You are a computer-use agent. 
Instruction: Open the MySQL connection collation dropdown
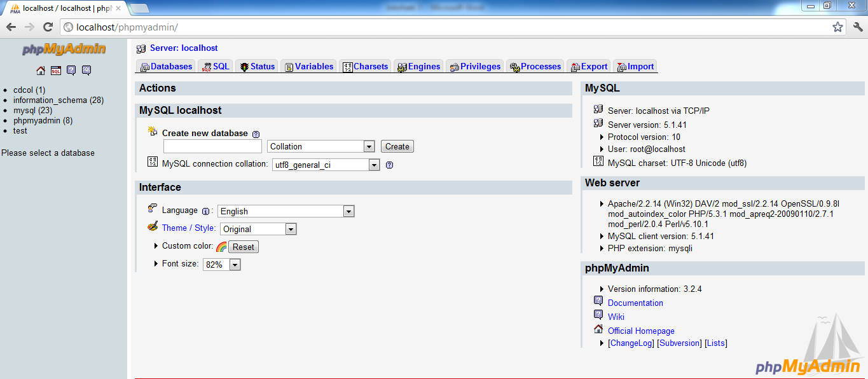pos(326,165)
